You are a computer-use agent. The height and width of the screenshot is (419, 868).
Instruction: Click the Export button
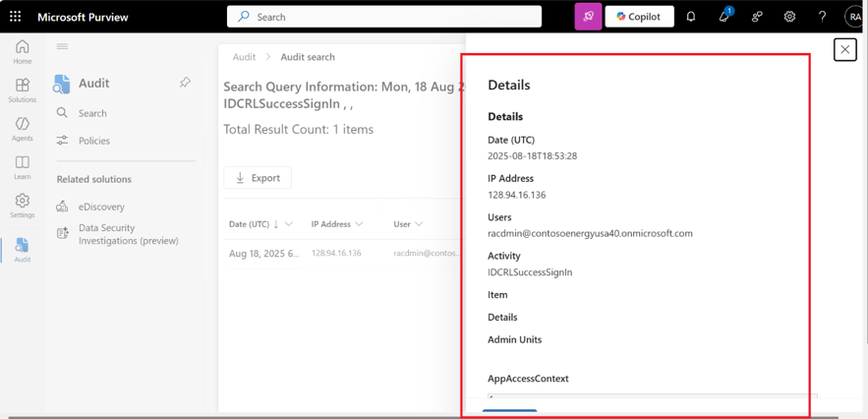(258, 178)
